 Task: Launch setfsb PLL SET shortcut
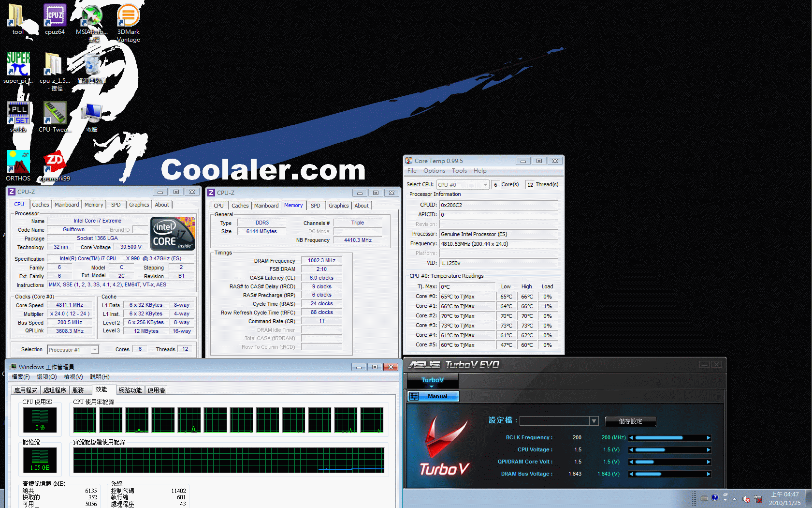click(18, 117)
